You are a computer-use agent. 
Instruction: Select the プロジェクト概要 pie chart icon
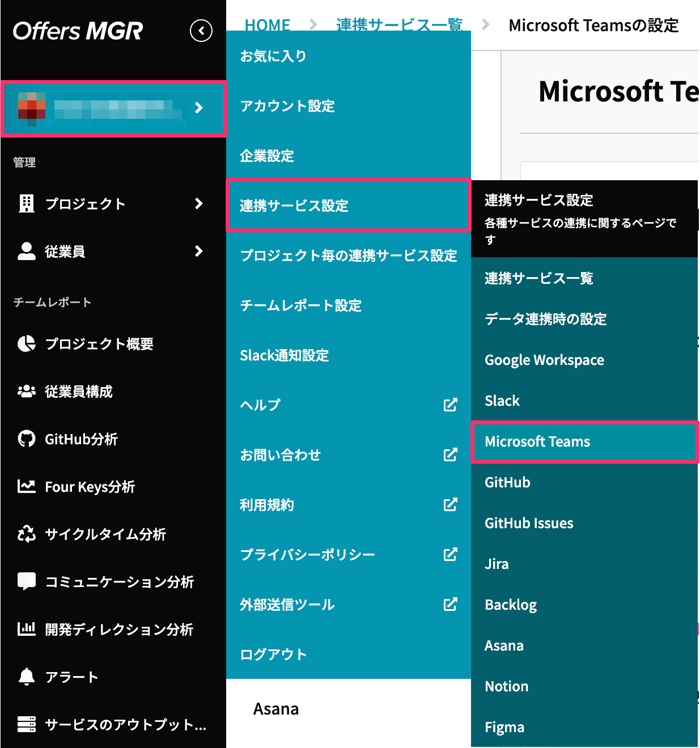(x=26, y=344)
